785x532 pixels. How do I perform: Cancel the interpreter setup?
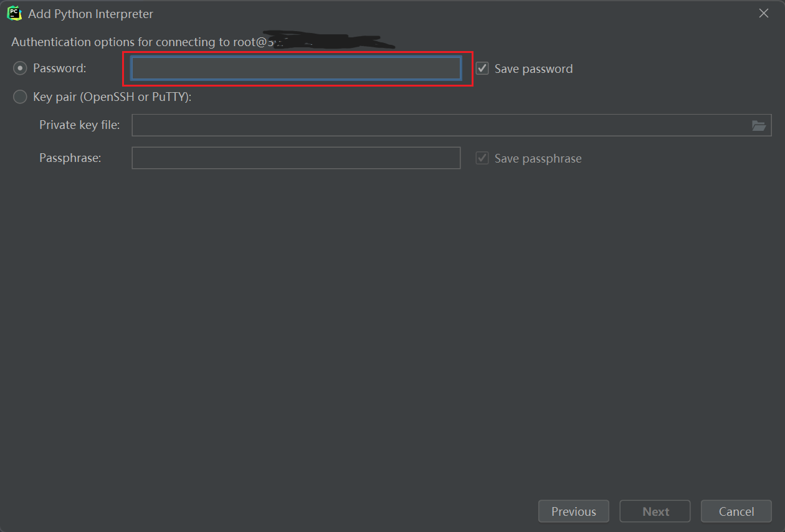pyautogui.click(x=736, y=511)
